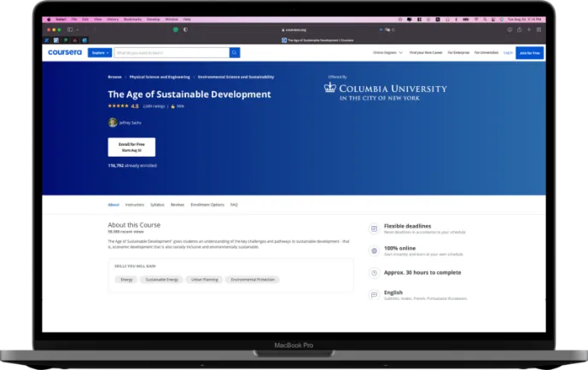Click the Flexible deadlines calendar icon

374,228
